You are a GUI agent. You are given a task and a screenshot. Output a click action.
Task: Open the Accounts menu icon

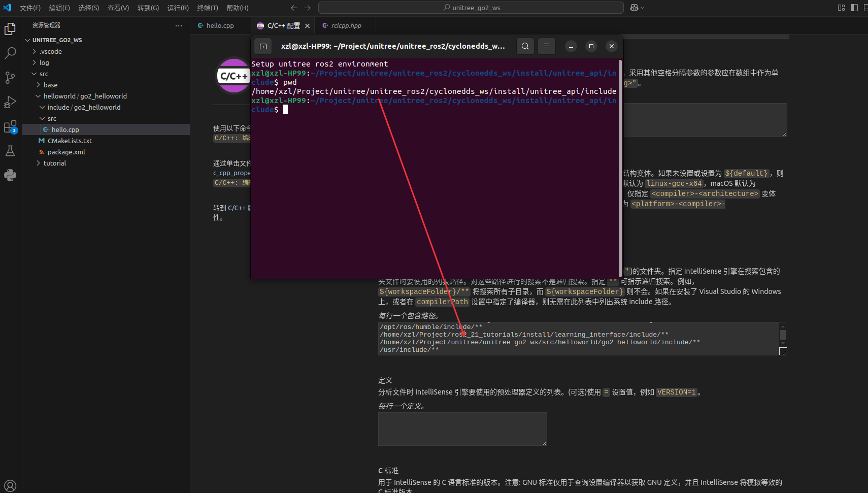point(10,486)
